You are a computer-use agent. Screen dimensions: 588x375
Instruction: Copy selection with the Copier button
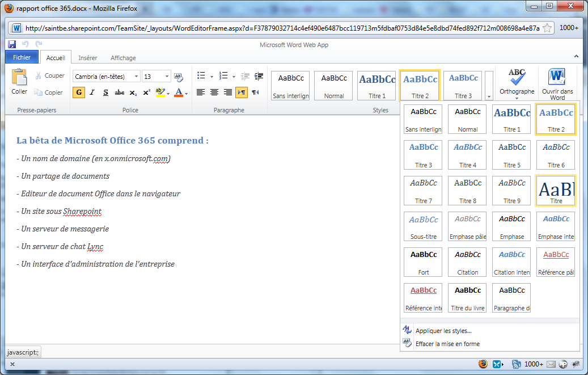tap(48, 92)
